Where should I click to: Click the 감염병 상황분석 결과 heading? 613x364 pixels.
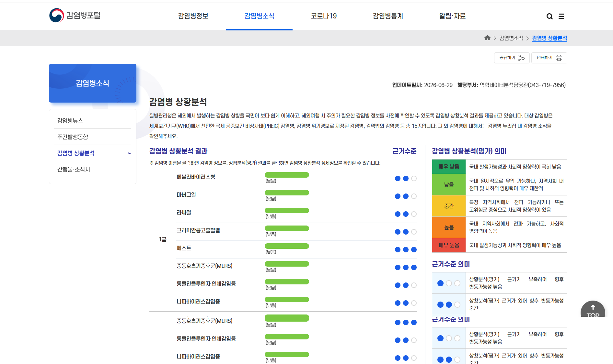click(178, 151)
